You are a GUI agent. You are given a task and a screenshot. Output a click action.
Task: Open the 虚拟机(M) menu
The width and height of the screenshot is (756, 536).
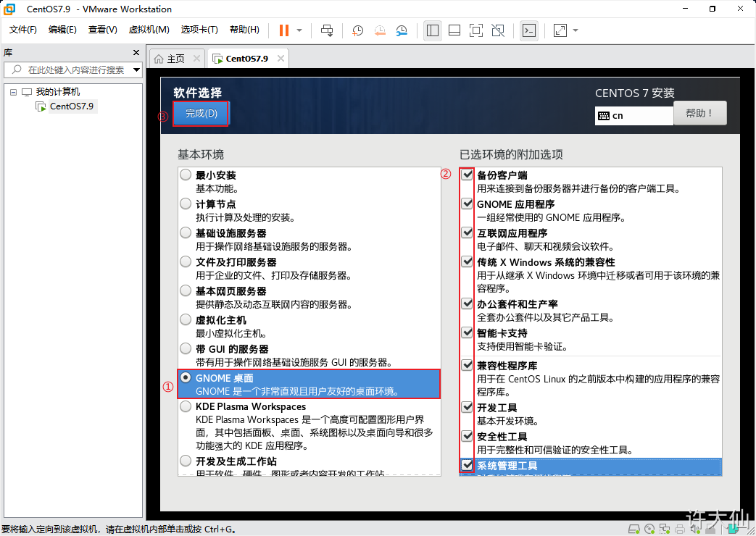[x=149, y=30]
